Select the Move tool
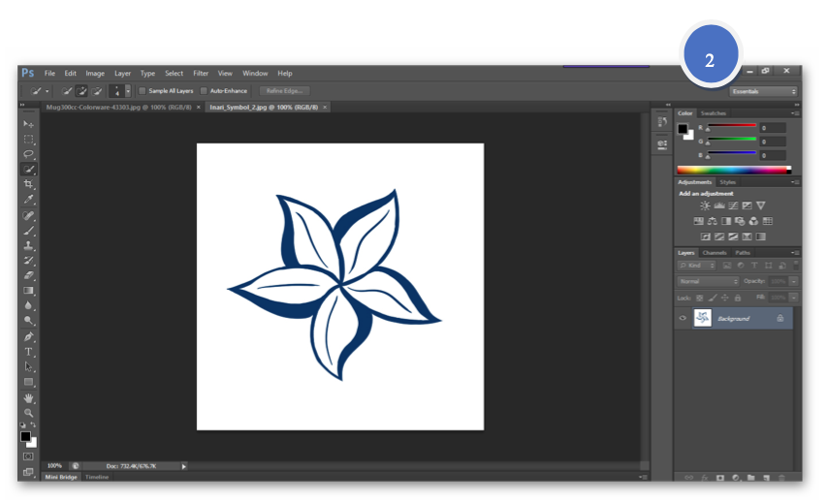This screenshot has width=827, height=504. 28,124
